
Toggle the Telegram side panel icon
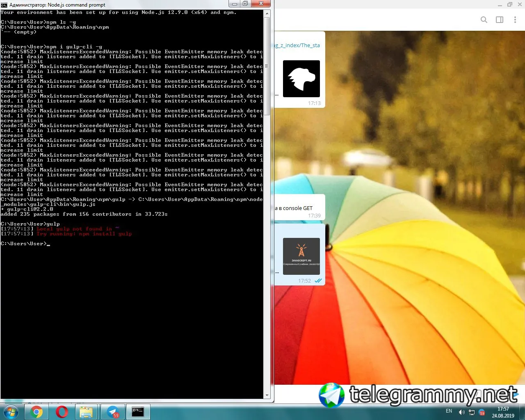pos(500,20)
